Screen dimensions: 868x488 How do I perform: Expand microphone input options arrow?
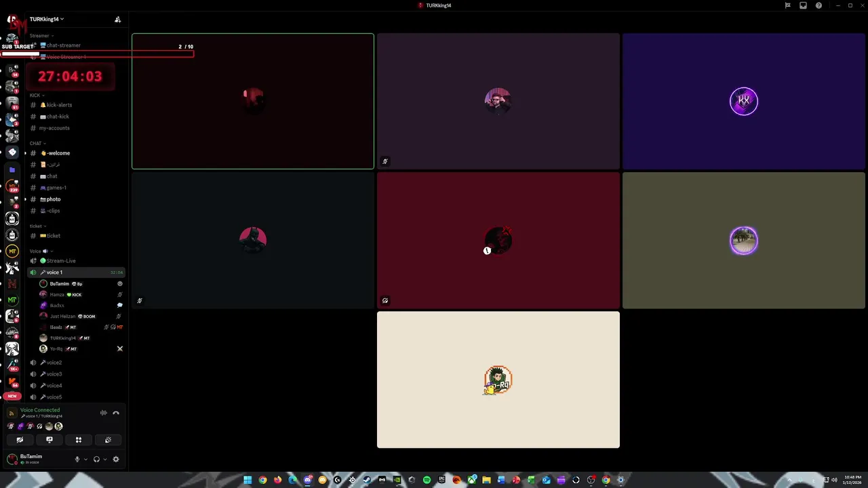pyautogui.click(x=85, y=459)
